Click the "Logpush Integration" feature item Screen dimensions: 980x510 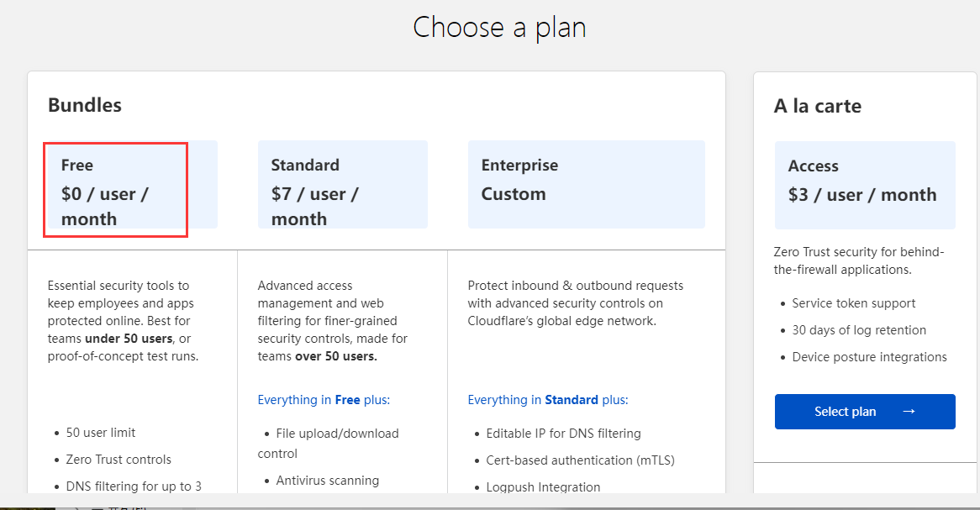coord(543,487)
